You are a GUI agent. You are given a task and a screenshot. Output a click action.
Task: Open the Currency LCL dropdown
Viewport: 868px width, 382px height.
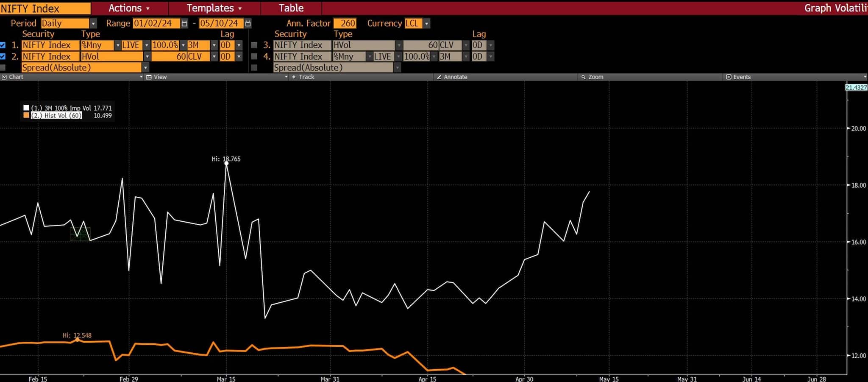[427, 23]
